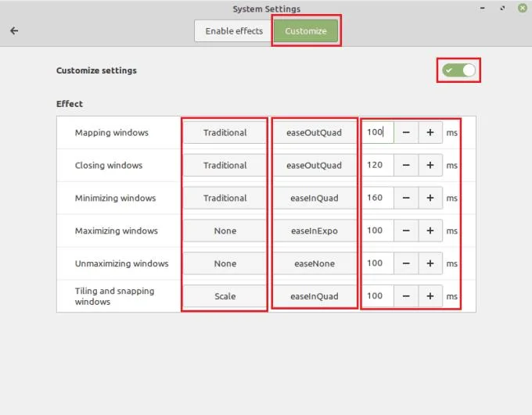The width and height of the screenshot is (532, 415).
Task: Increase Minimizing windows duration with plus
Action: coord(430,198)
